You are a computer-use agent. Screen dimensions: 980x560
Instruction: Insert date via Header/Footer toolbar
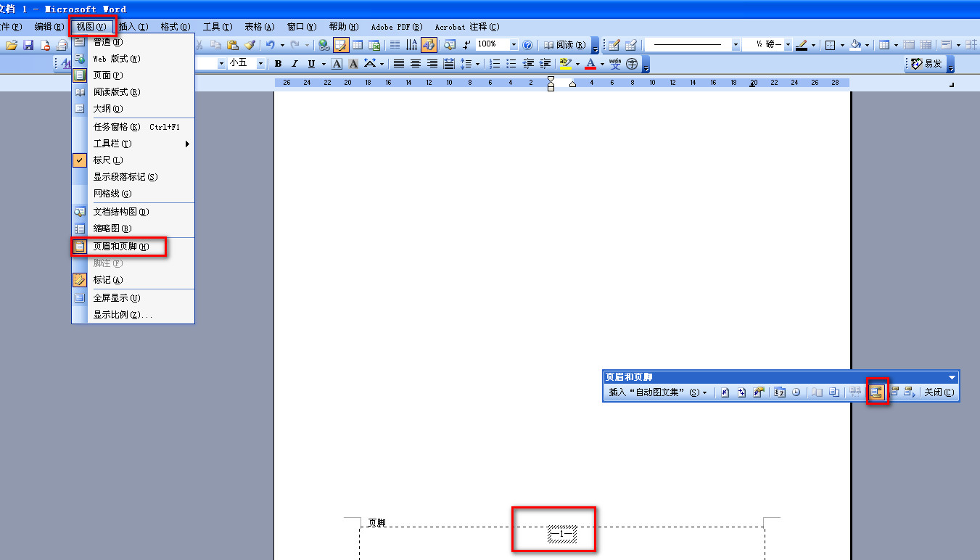point(781,392)
